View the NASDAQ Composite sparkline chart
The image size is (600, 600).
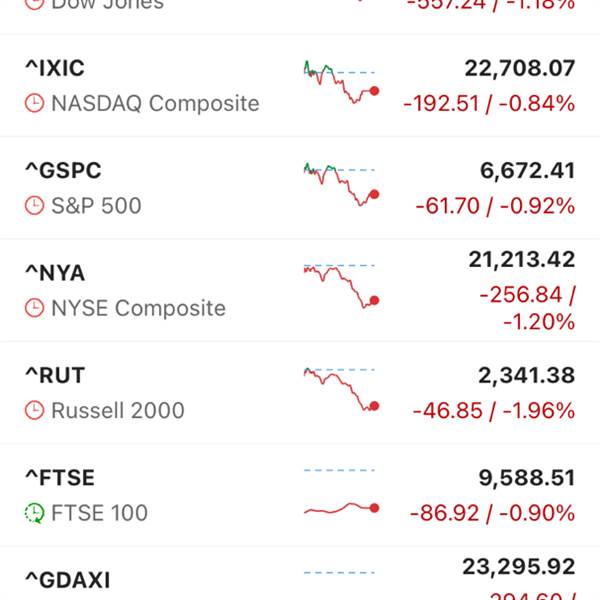340,84
